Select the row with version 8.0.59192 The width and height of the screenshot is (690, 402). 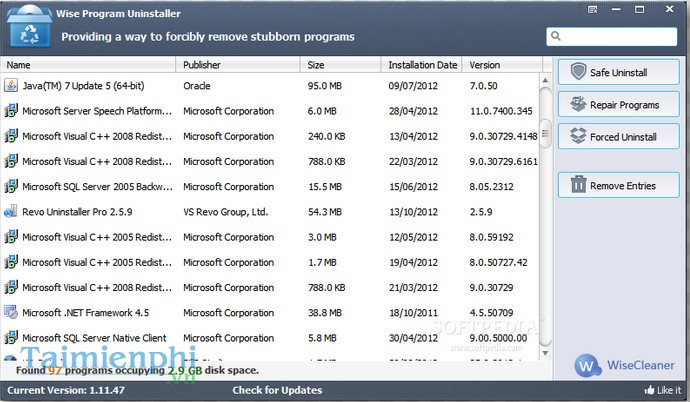(270, 237)
